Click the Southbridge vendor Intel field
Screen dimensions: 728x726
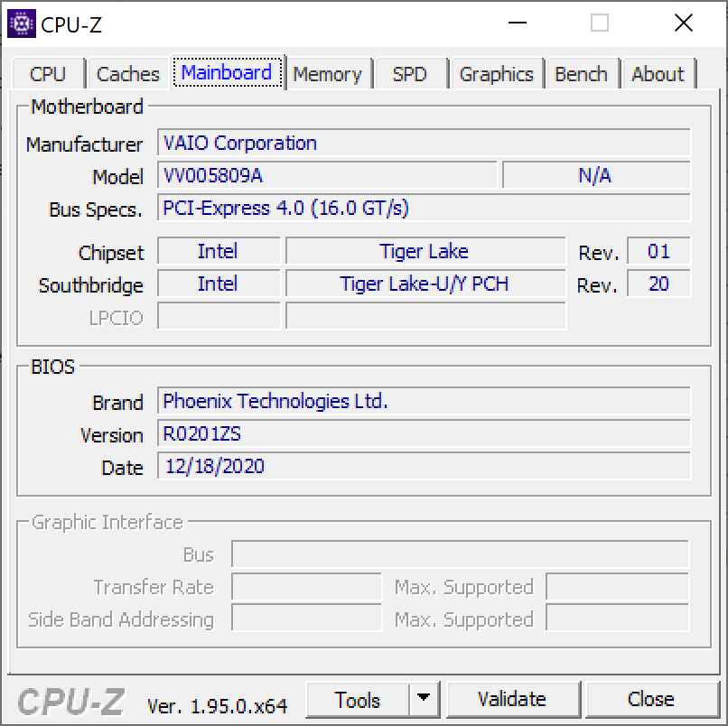click(219, 284)
